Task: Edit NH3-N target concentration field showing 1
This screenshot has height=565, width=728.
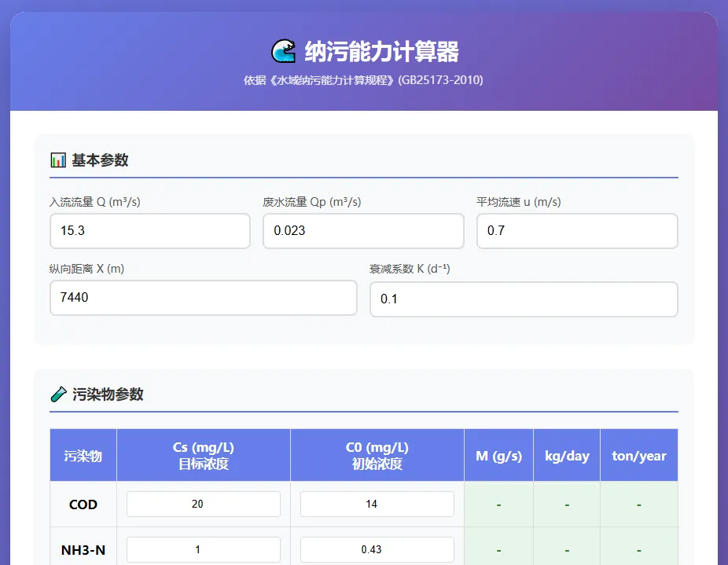Action: tap(204, 550)
